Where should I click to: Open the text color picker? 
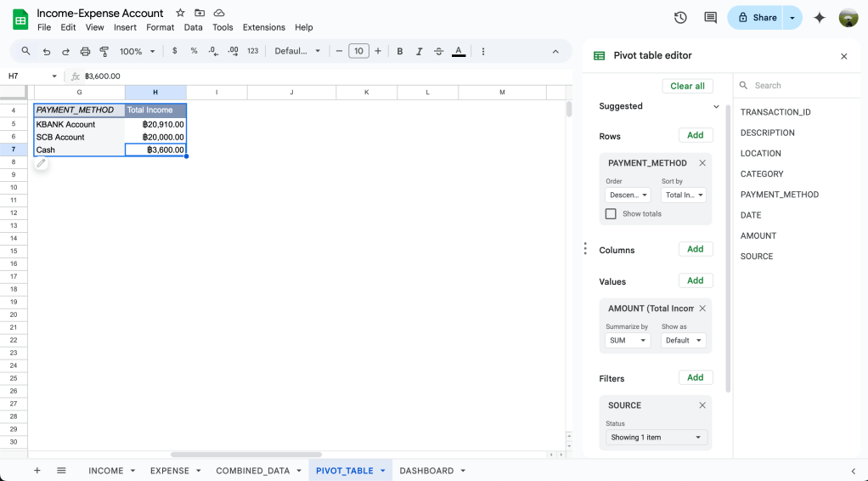tap(459, 51)
